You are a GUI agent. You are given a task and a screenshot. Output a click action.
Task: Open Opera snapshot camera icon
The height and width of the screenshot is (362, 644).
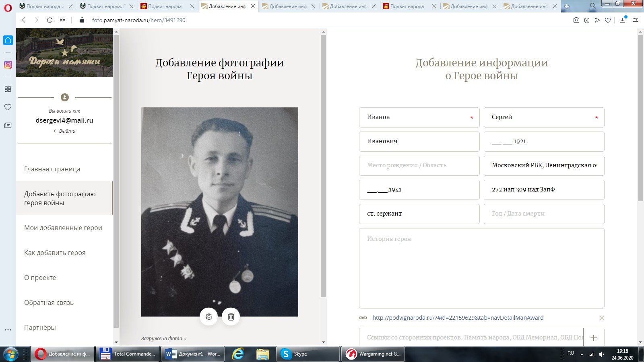[x=576, y=20]
